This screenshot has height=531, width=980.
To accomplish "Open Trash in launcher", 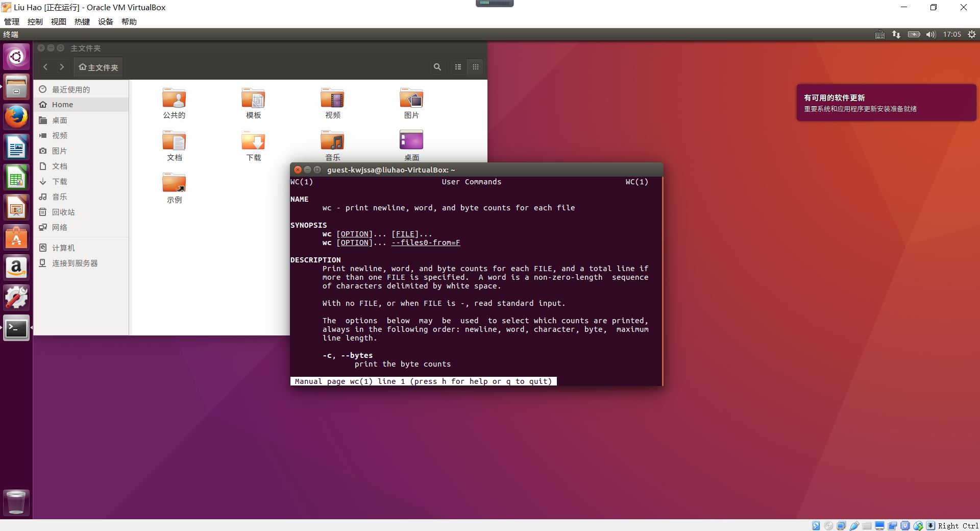I will [16, 502].
